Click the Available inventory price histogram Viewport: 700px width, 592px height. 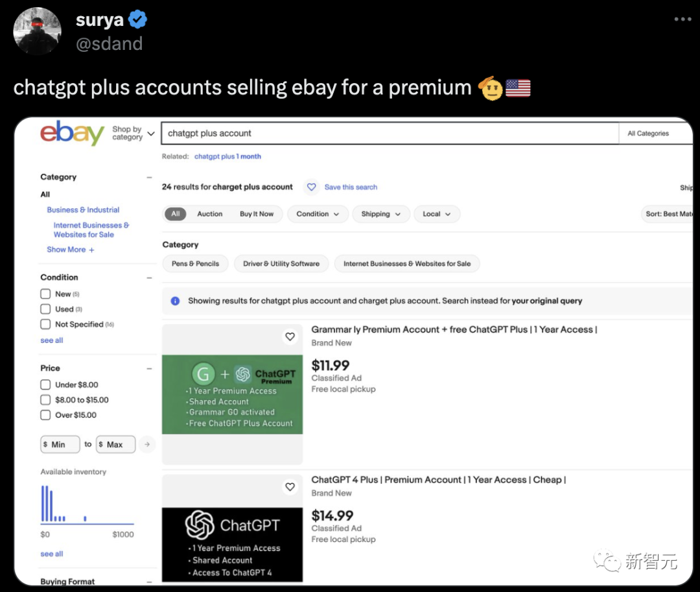(x=87, y=504)
